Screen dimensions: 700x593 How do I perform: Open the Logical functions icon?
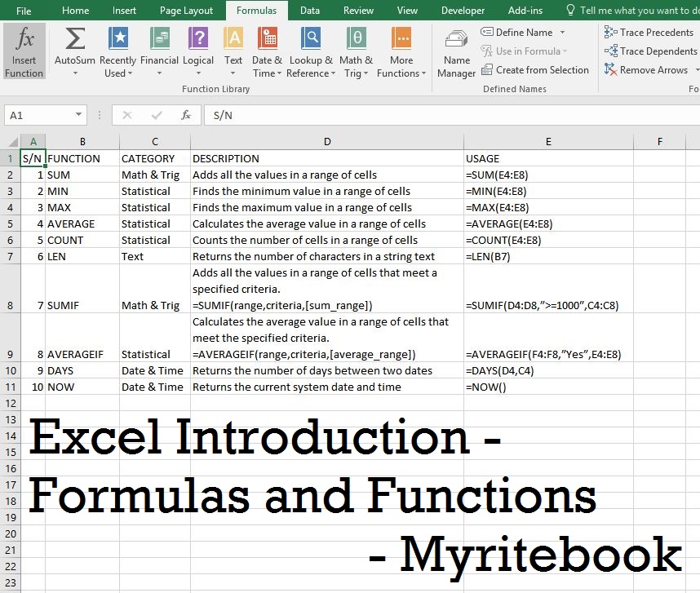coord(198,39)
